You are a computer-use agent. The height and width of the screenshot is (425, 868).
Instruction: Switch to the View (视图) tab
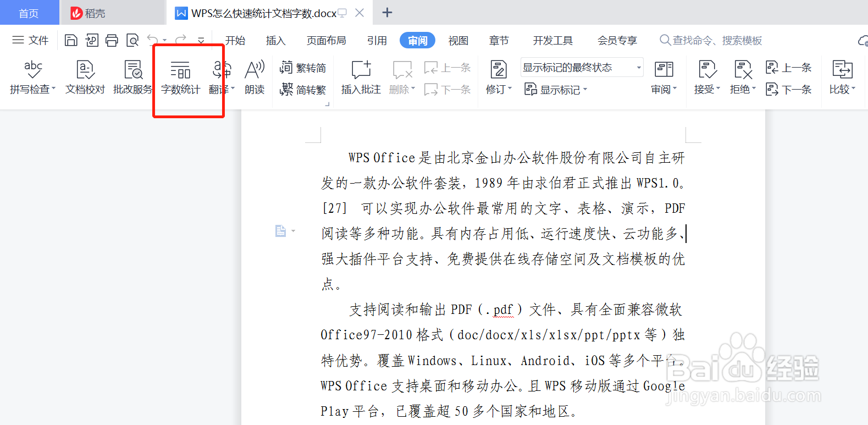pyautogui.click(x=458, y=41)
